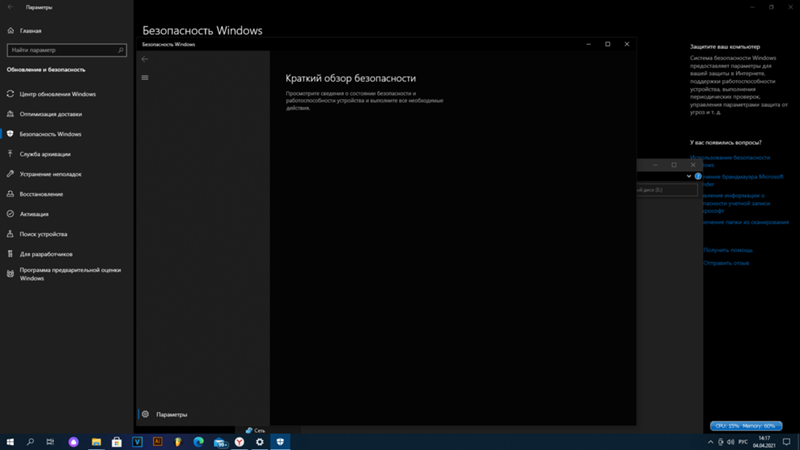
Task: Switch the РУС input language indicator
Action: [x=743, y=442]
